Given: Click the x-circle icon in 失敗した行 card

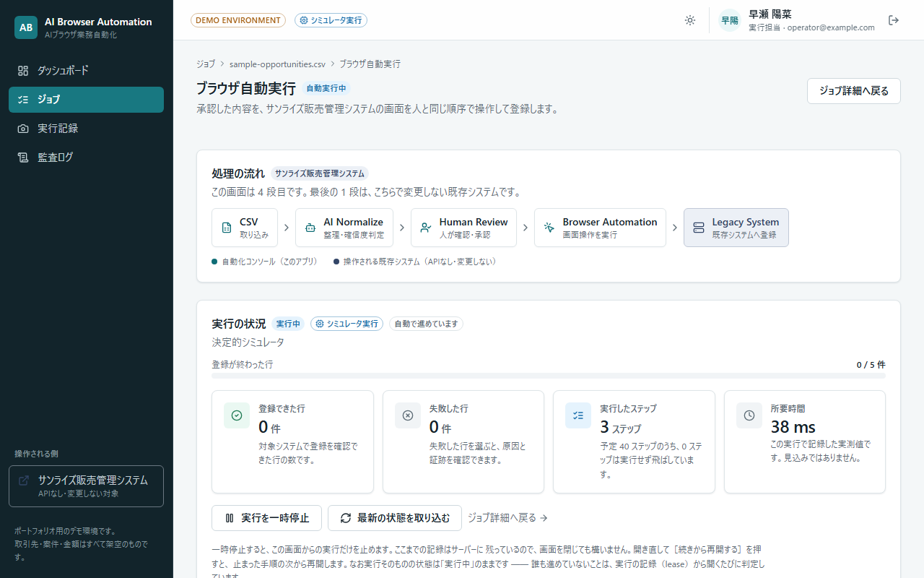Looking at the screenshot, I should (x=407, y=415).
